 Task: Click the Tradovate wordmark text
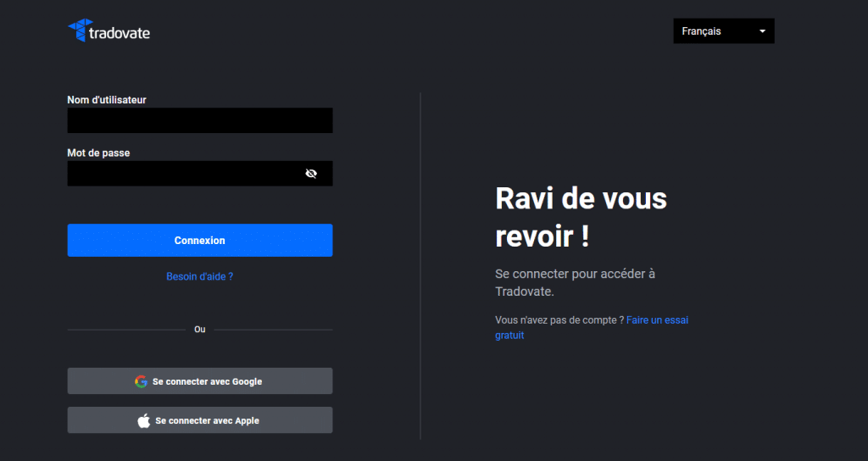coord(119,33)
